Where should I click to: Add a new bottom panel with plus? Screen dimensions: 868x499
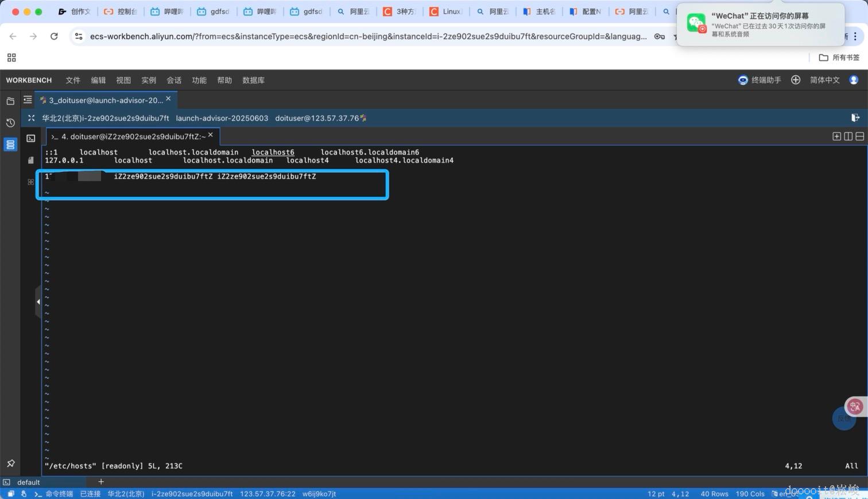101,482
